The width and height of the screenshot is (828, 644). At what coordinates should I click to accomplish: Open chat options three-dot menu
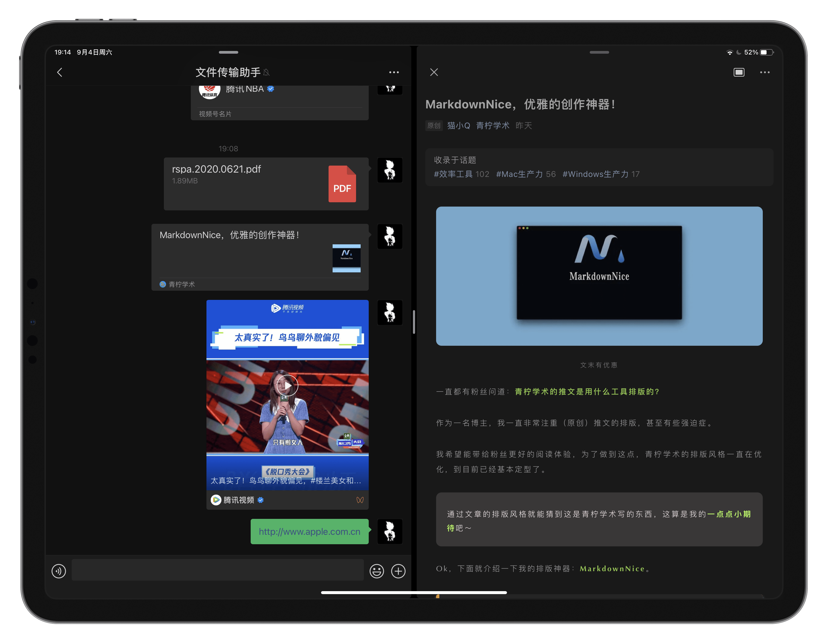point(394,73)
